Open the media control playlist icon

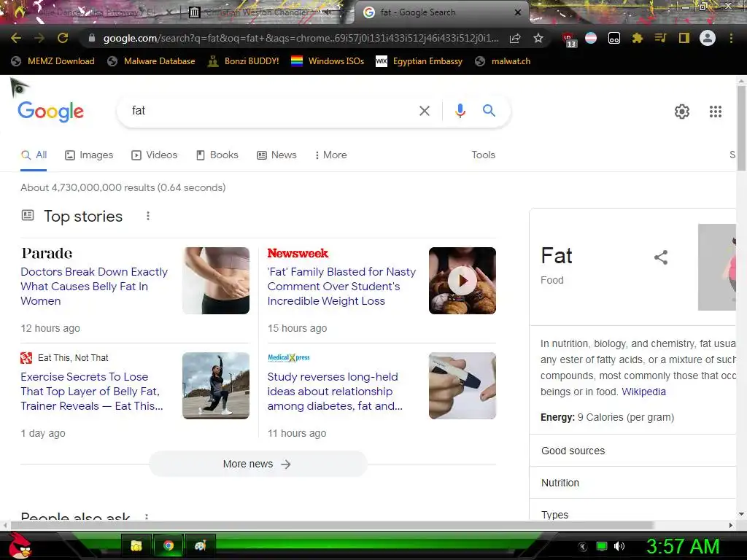[660, 38]
